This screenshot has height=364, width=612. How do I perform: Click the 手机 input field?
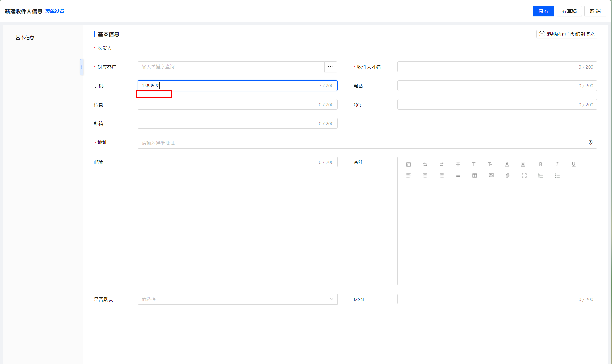point(238,86)
